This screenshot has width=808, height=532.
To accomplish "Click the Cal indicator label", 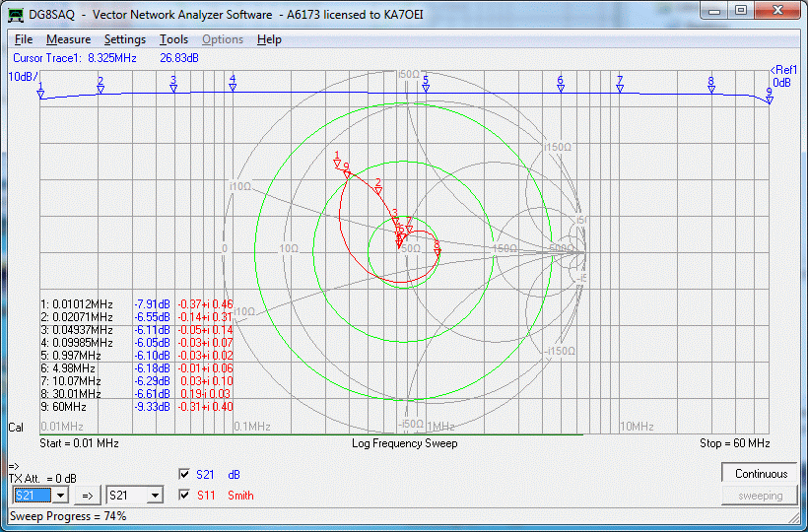I will pyautogui.click(x=16, y=428).
